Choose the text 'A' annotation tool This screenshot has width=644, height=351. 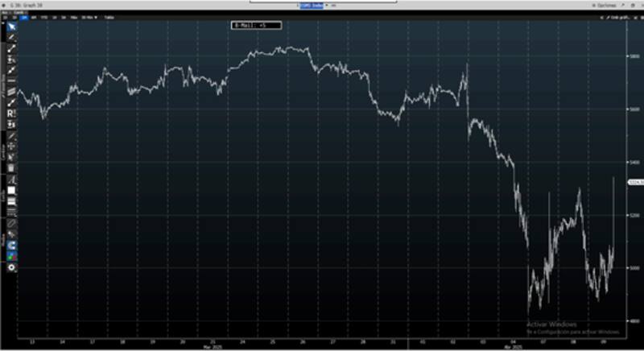pos(12,180)
